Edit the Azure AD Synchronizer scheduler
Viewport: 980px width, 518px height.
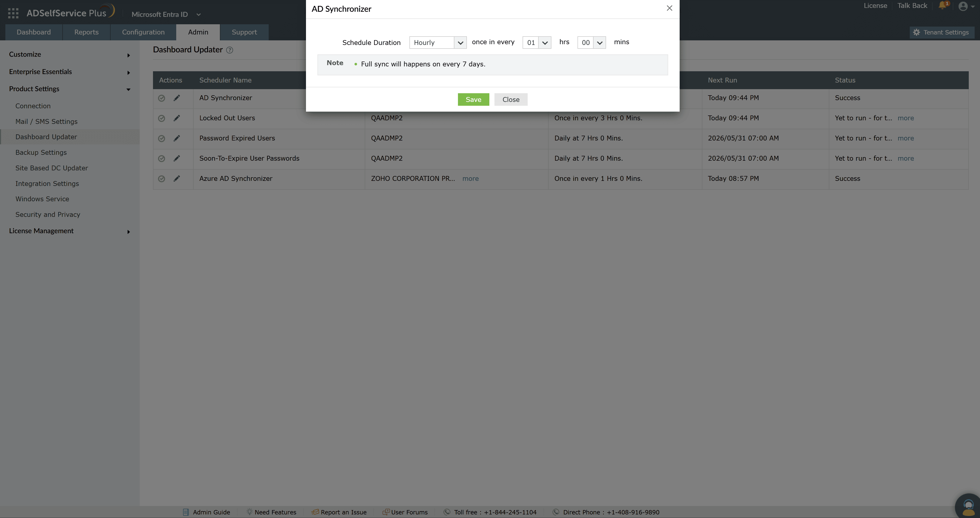point(176,179)
